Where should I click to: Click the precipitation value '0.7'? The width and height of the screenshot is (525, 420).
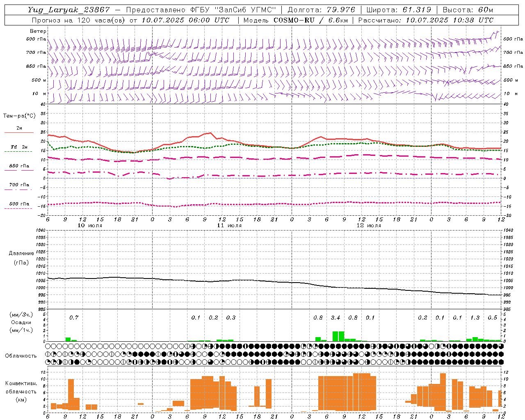(74, 317)
